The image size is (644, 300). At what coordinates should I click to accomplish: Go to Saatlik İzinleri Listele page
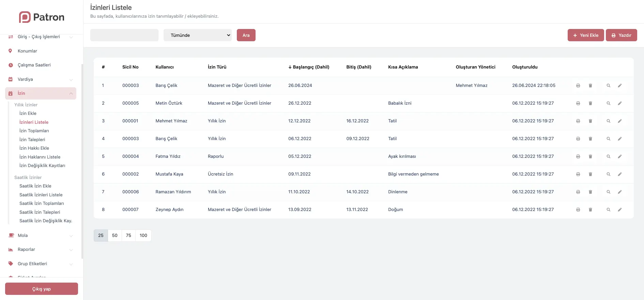coord(41,195)
